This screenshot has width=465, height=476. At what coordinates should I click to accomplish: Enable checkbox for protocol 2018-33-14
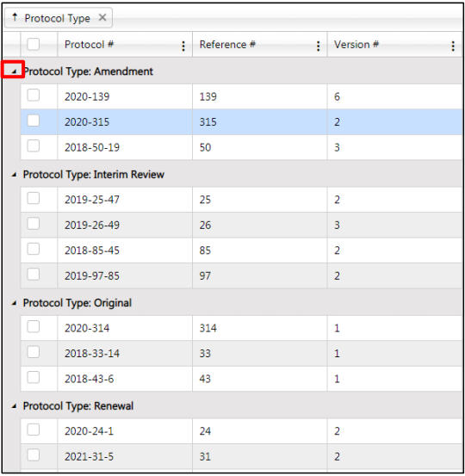click(33, 352)
